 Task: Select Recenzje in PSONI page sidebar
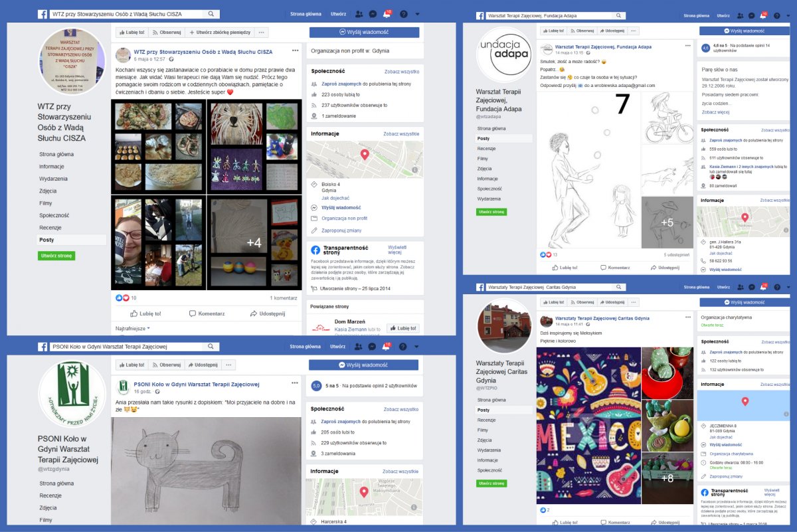(x=50, y=495)
